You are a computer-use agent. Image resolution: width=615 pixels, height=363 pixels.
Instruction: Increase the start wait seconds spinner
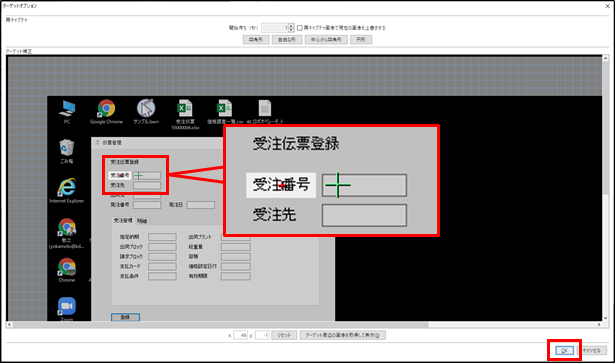pos(291,26)
